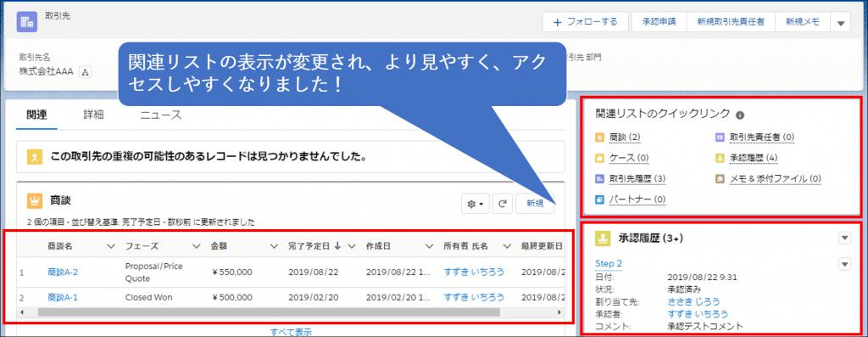The image size is (868, 337).
Task: Refresh the 商談 related list
Action: point(503,204)
